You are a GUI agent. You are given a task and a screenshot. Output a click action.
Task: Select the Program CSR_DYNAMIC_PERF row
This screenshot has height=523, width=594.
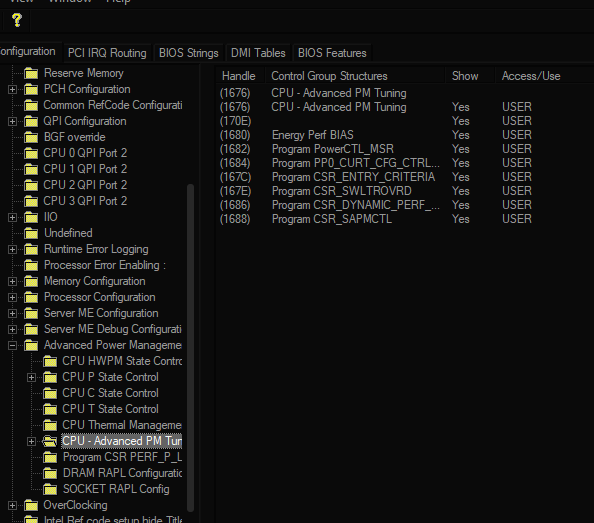[405, 205]
